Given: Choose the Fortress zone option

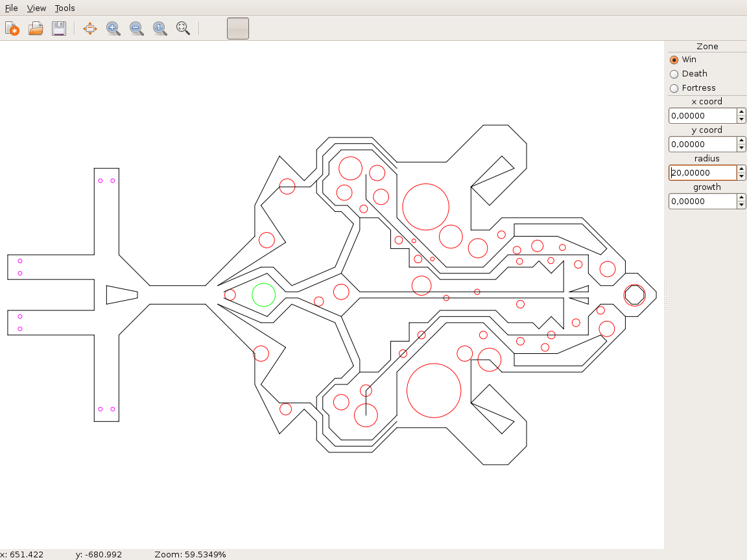Looking at the screenshot, I should click(x=674, y=88).
